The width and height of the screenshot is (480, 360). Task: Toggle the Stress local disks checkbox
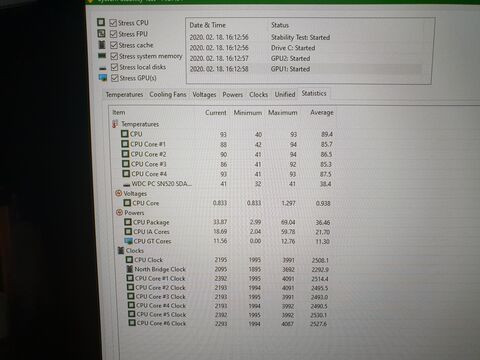click(114, 67)
